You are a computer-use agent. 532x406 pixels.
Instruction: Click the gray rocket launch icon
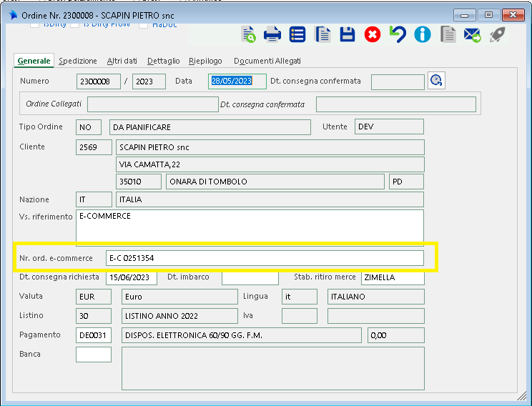[x=498, y=34]
